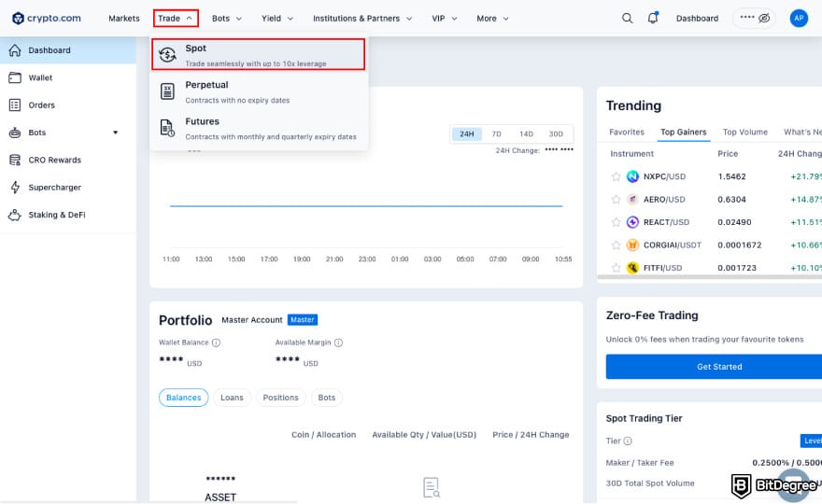Screen dimensions: 822x504
Task: Click Available Margin info icon
Action: (x=339, y=343)
